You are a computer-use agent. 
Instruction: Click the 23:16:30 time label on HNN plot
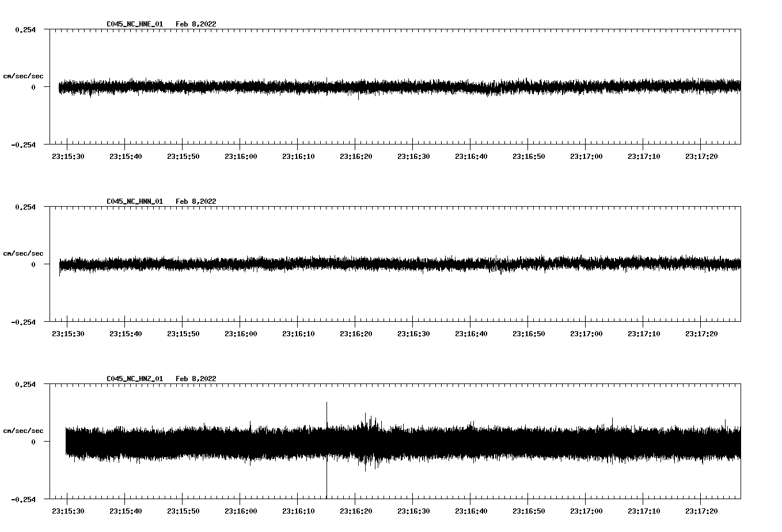coord(413,334)
